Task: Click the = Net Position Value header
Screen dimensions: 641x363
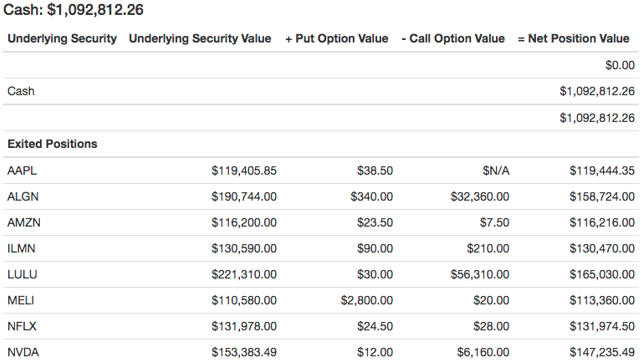Action: click(x=573, y=38)
